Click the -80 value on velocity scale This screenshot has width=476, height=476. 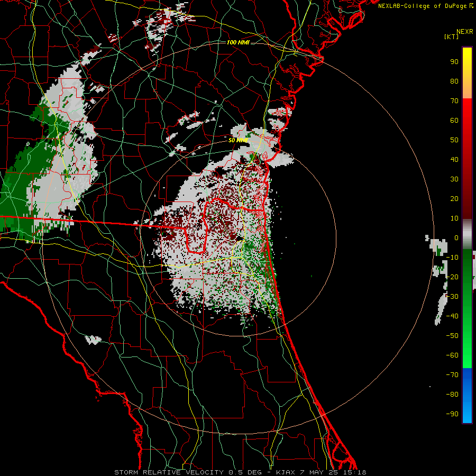(452, 395)
